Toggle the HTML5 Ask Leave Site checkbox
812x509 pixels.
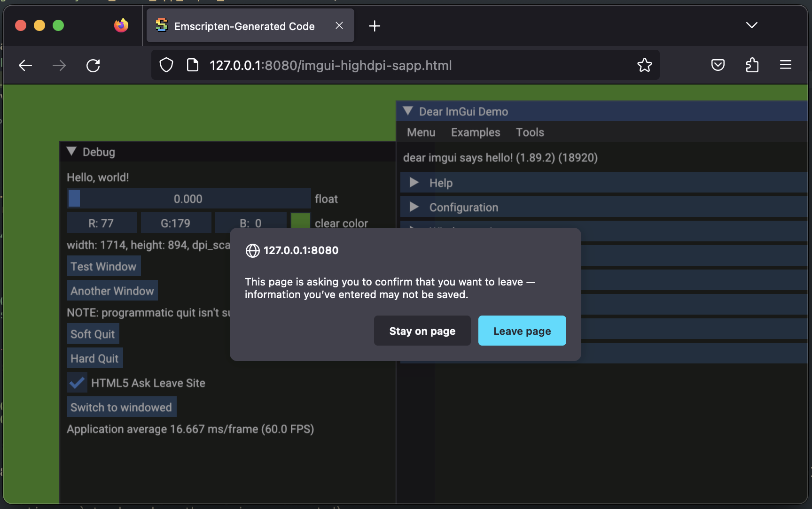pos(77,383)
